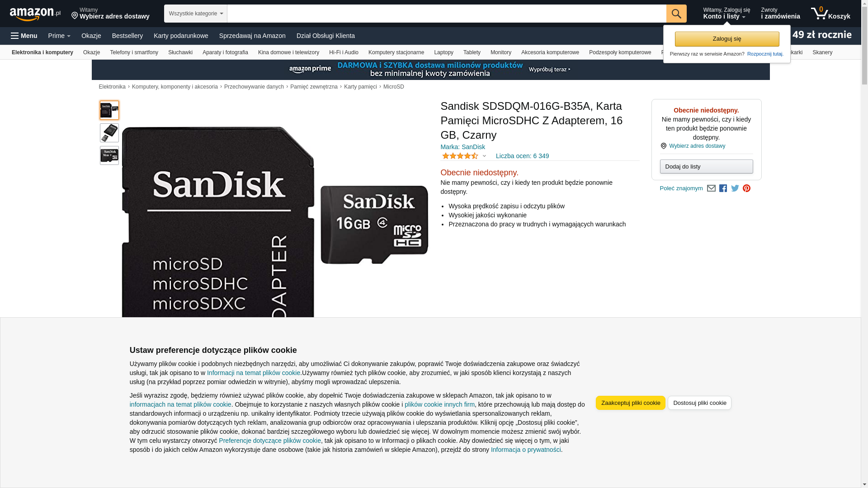Expand the star rating breakdown chevron
Screen dimensions: 868x488
tap(484, 156)
